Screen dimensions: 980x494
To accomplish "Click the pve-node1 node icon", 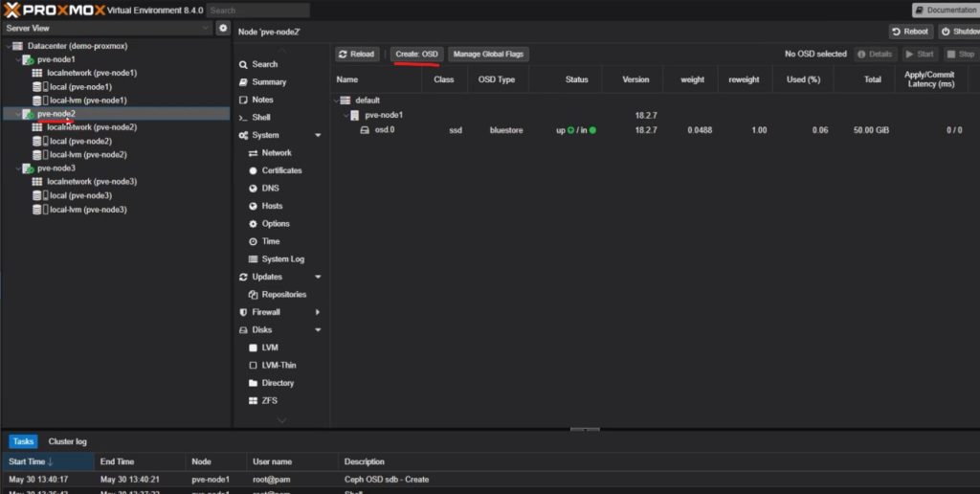I will coord(28,60).
